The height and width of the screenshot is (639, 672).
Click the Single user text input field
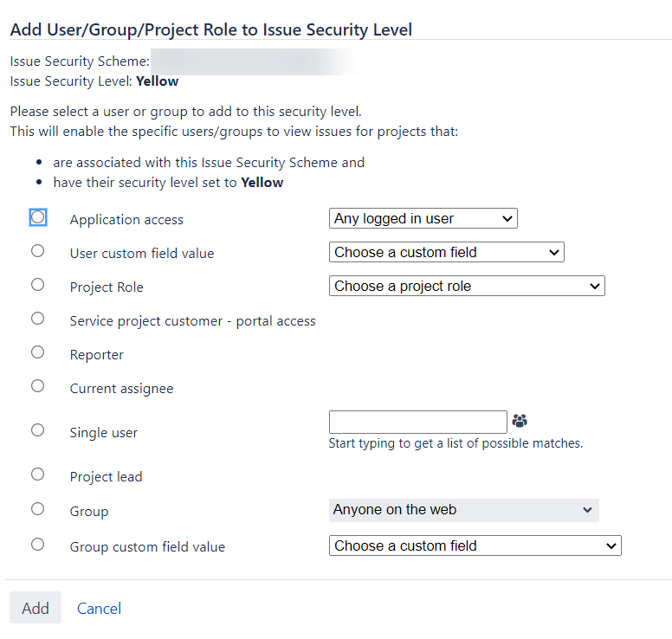[x=418, y=423]
